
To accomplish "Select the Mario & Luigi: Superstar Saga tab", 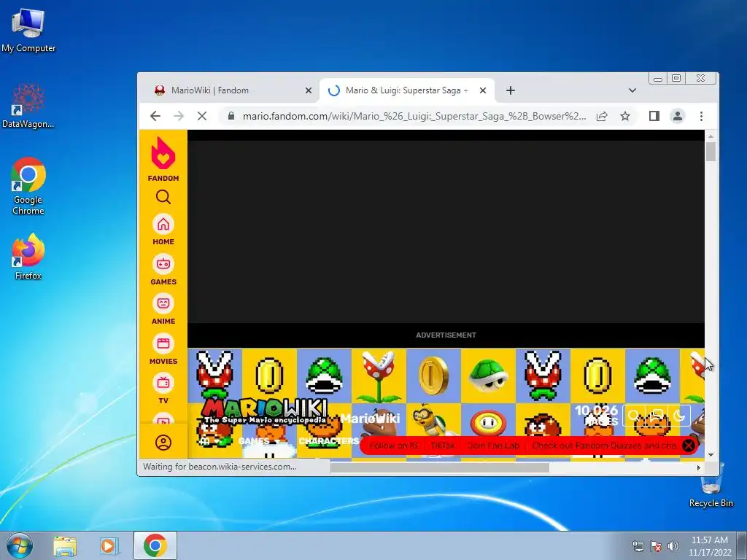I will coord(407,90).
